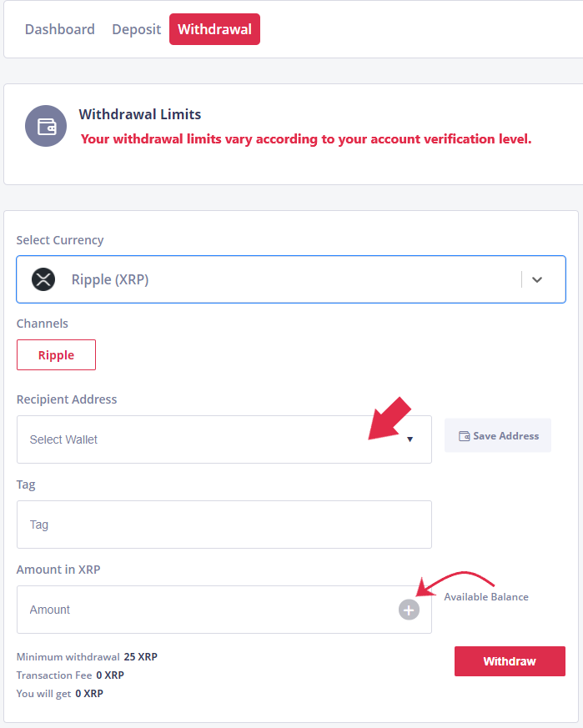The image size is (583, 728).
Task: Click the wallet icon beside Withdrawal Limits
Action: [x=46, y=126]
